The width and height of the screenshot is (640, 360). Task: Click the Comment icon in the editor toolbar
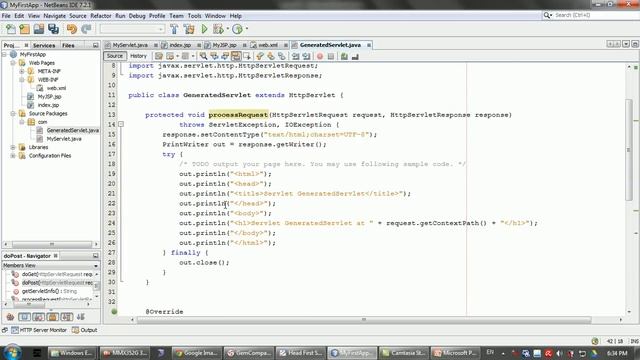click(x=344, y=56)
